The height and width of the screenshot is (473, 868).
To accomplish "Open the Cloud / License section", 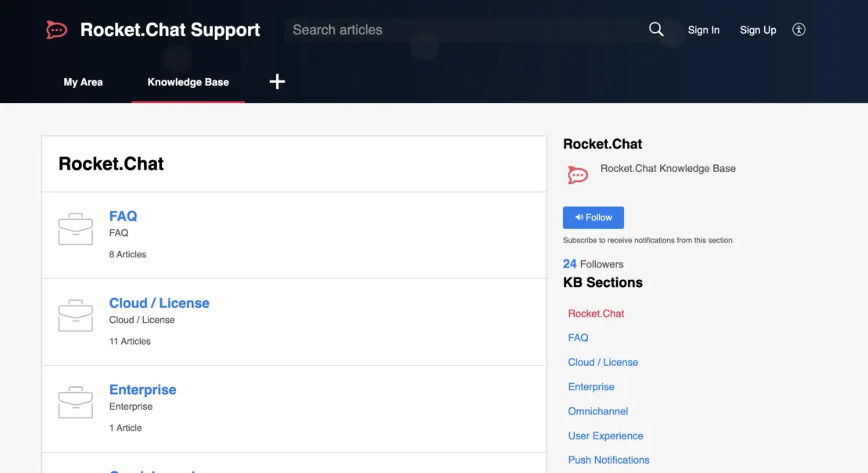I will pyautogui.click(x=159, y=303).
